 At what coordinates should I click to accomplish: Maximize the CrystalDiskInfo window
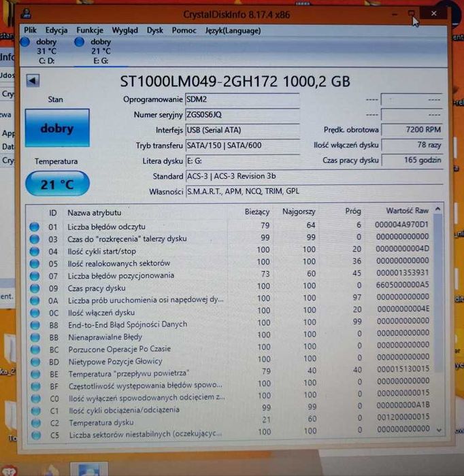pos(412,14)
